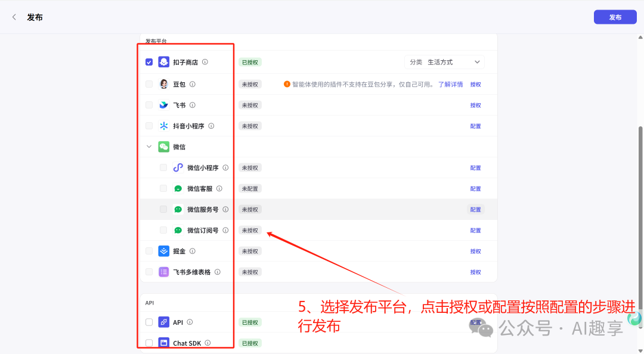Click the 飞书多维表格 list icon
The width and height of the screenshot is (644, 354).
coord(164,272)
